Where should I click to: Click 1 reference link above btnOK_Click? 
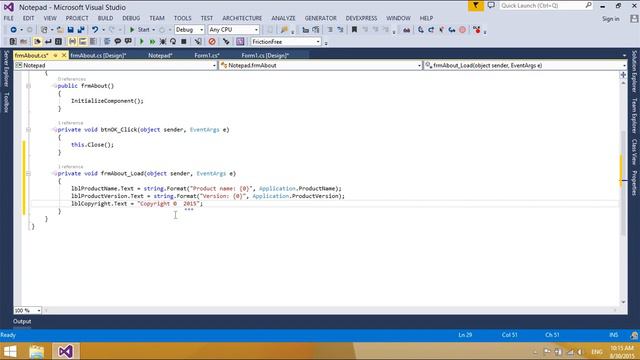(x=71, y=123)
